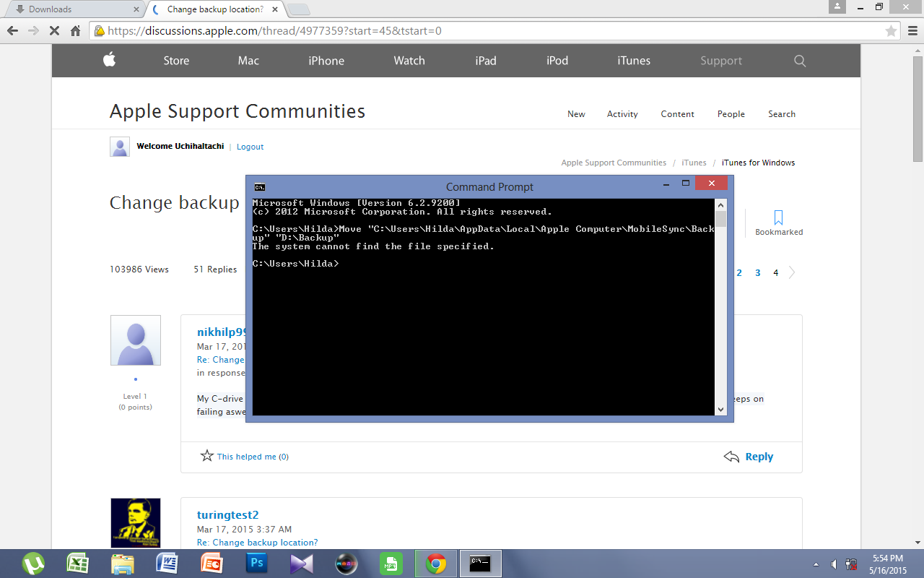Click the Apple logo in the navigation bar
This screenshot has height=578, width=924.
[109, 60]
